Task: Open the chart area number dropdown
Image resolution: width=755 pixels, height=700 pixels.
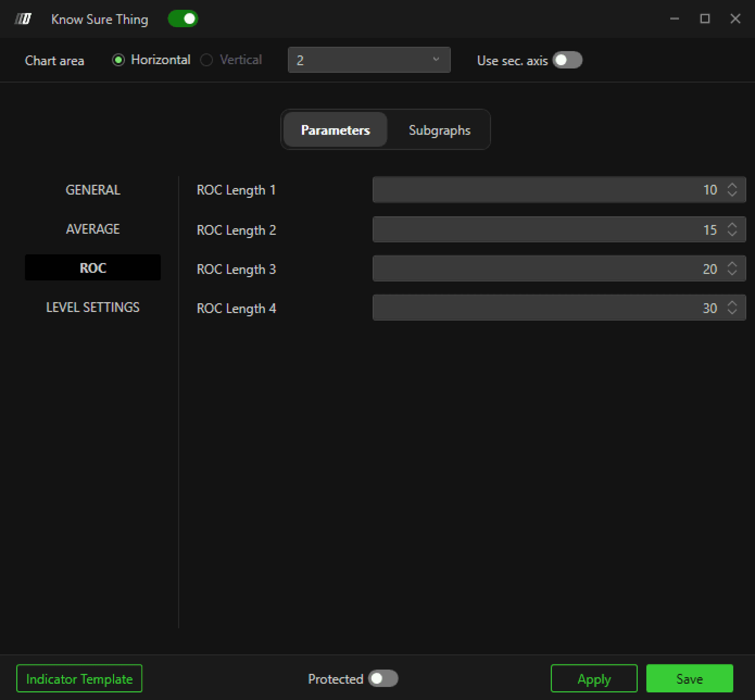Action: click(369, 60)
